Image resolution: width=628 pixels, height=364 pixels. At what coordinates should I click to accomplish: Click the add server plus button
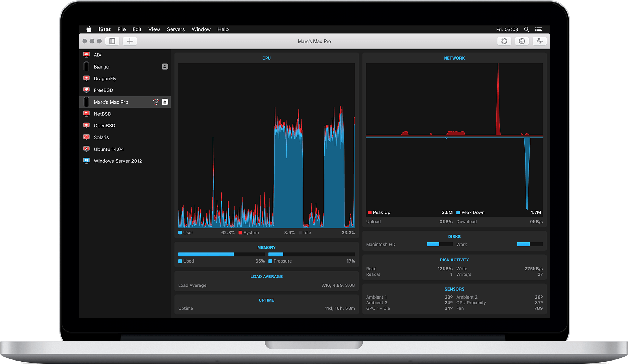point(129,41)
